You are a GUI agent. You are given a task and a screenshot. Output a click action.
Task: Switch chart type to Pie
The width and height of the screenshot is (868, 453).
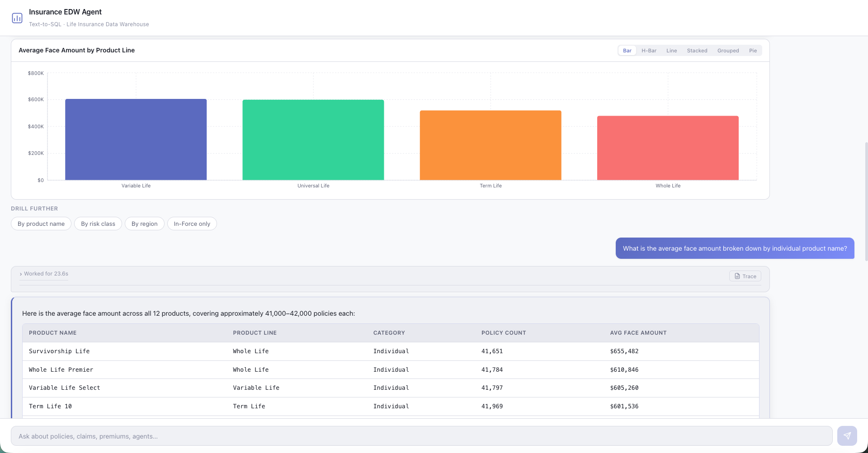(x=753, y=51)
